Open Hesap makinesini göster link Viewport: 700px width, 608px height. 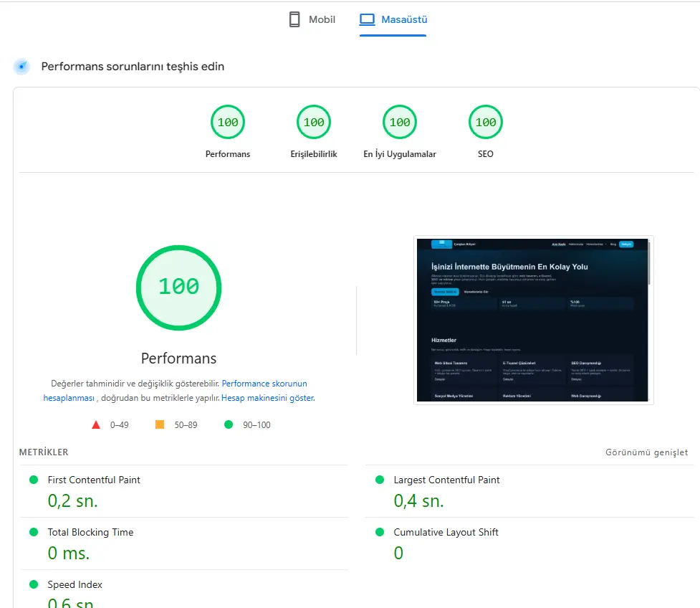[268, 398]
